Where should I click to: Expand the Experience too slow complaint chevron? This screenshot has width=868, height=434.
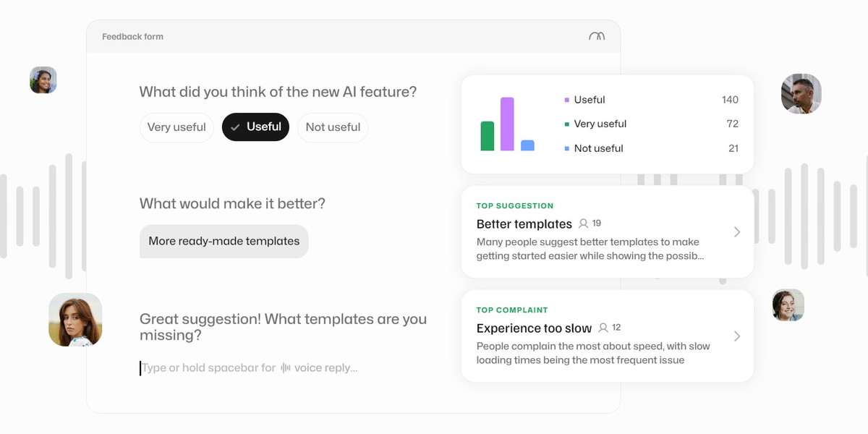coord(737,336)
